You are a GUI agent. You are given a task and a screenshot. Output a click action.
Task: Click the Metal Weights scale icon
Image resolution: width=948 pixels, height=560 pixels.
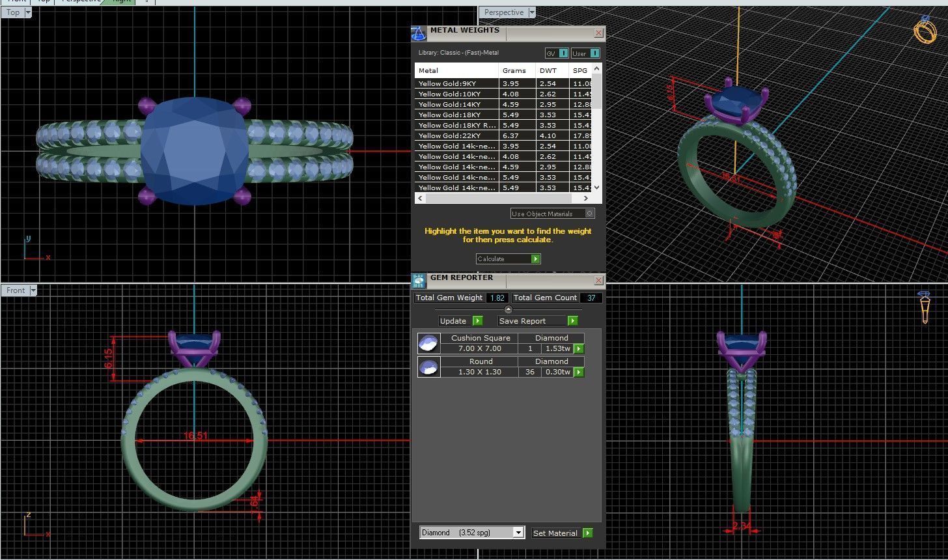click(x=419, y=33)
